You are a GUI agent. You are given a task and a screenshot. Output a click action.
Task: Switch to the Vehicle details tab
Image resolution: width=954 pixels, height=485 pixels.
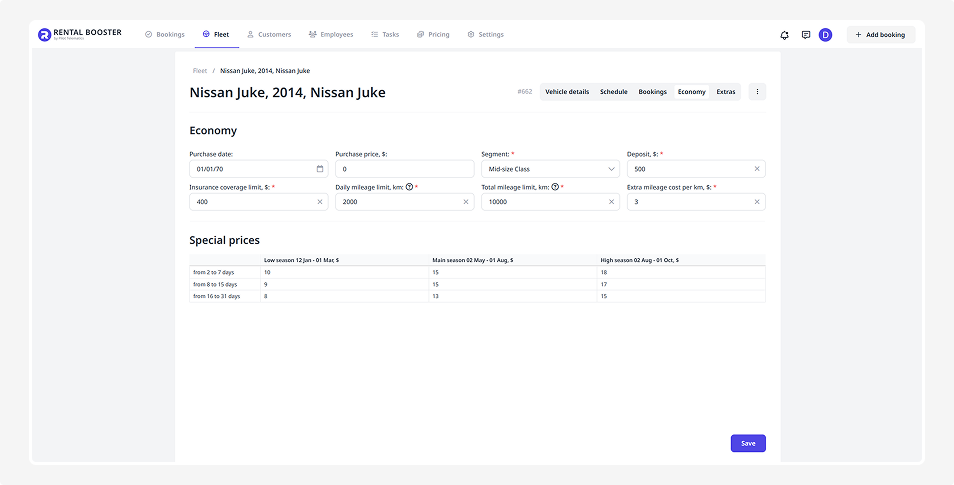pyautogui.click(x=567, y=92)
